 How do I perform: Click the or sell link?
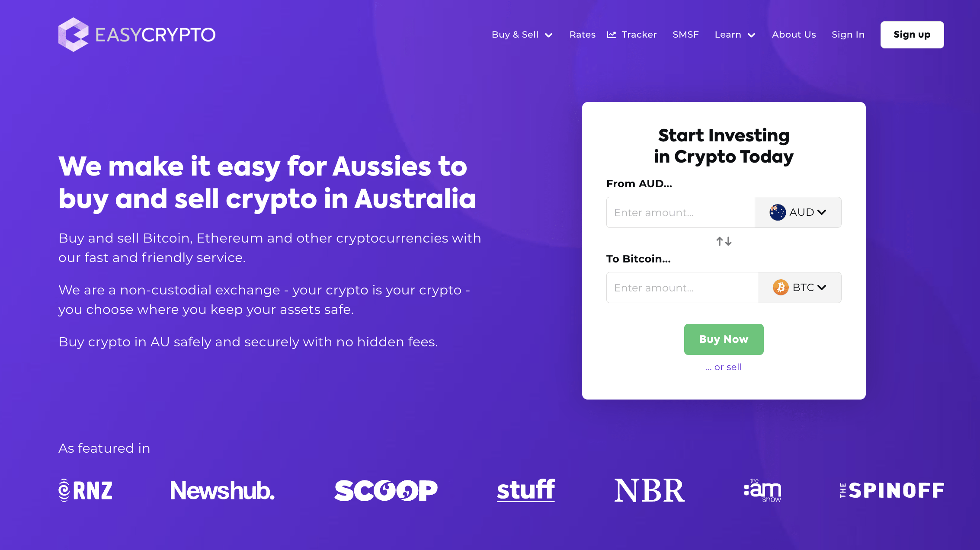(724, 367)
